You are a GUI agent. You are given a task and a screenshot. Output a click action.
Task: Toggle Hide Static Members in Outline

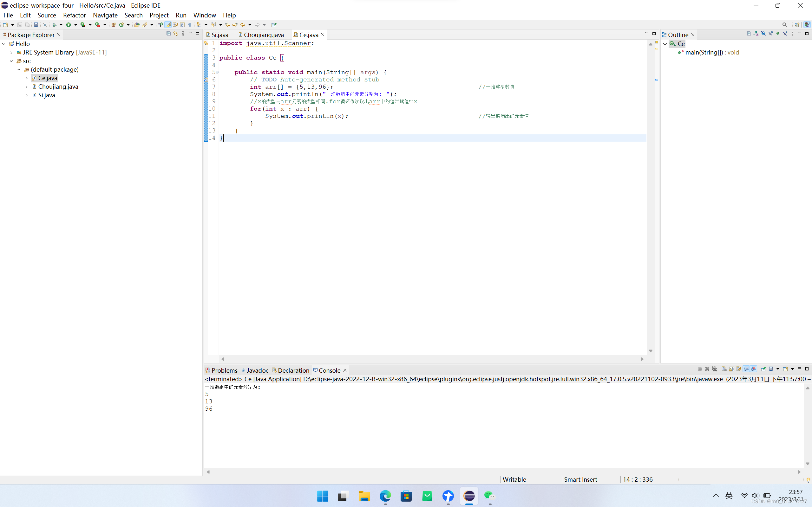click(x=770, y=34)
